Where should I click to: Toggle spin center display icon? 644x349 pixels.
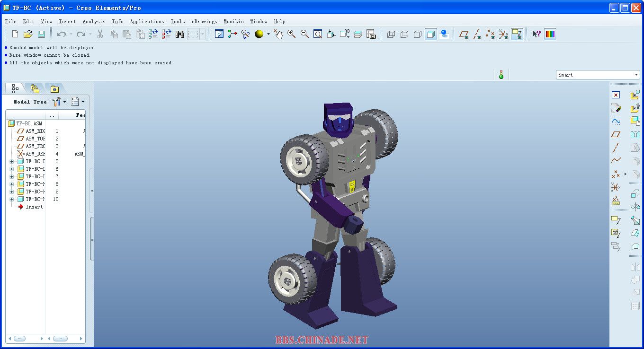(x=233, y=34)
